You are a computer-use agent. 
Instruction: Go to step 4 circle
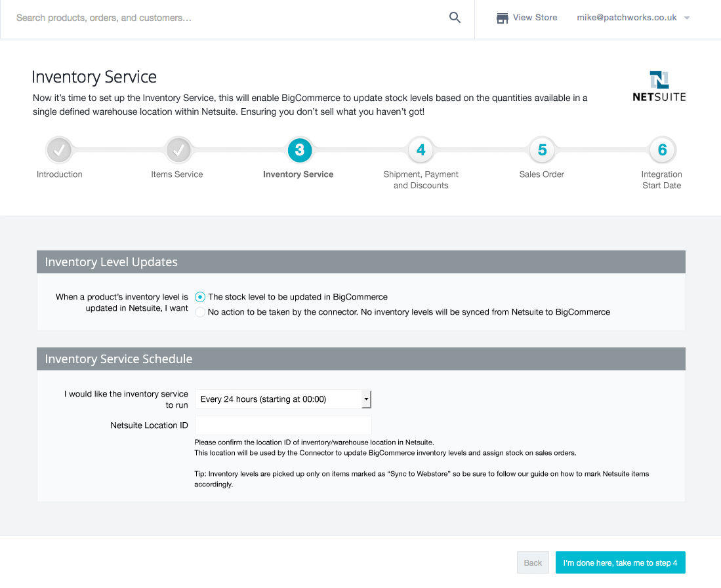click(421, 149)
